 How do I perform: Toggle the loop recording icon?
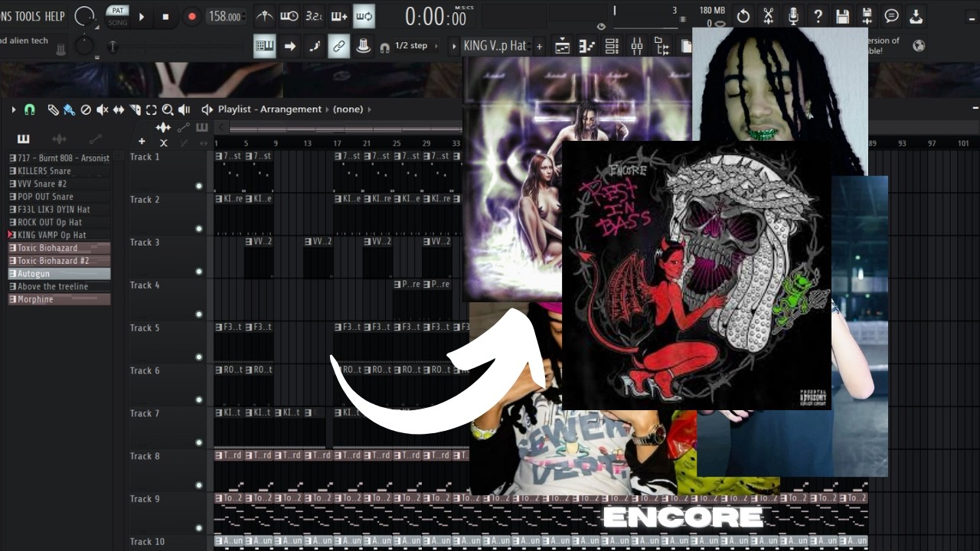(364, 16)
